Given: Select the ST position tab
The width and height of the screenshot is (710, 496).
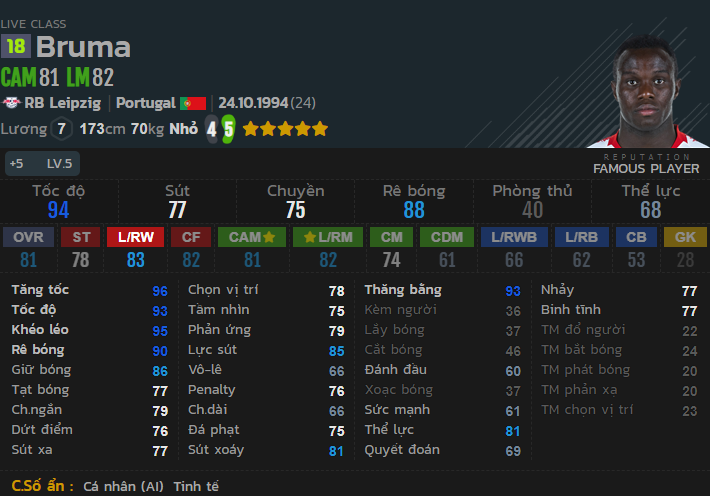Looking at the screenshot, I should [x=80, y=237].
